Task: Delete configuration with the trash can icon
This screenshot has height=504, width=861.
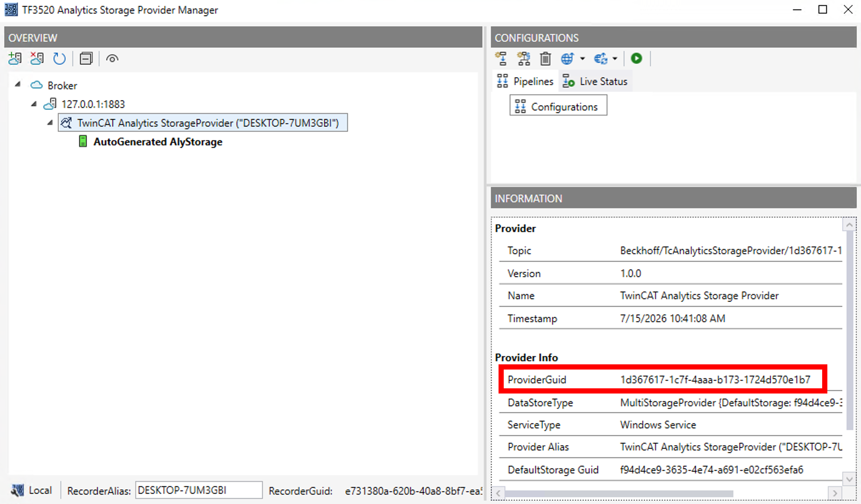Action: (x=545, y=59)
